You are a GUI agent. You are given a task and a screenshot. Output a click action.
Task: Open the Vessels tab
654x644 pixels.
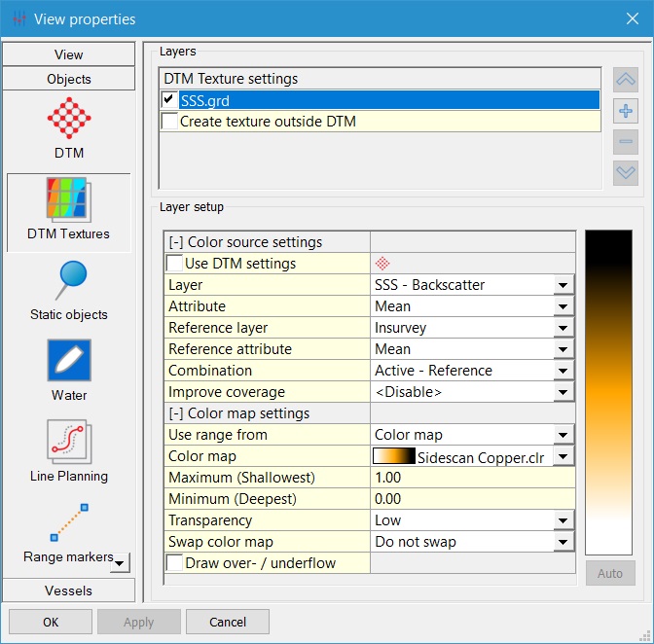click(68, 590)
